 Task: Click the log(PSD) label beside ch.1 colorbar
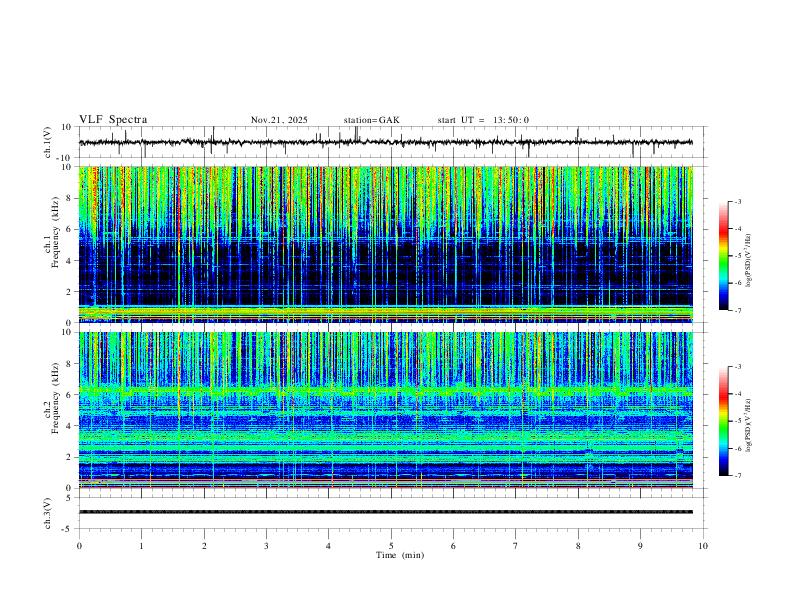(x=748, y=261)
